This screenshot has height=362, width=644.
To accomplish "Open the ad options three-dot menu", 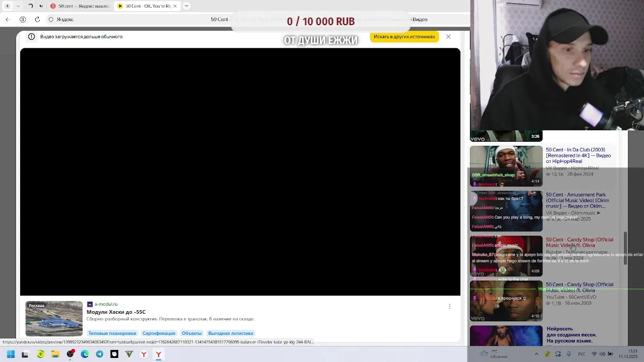I will pyautogui.click(x=450, y=306).
